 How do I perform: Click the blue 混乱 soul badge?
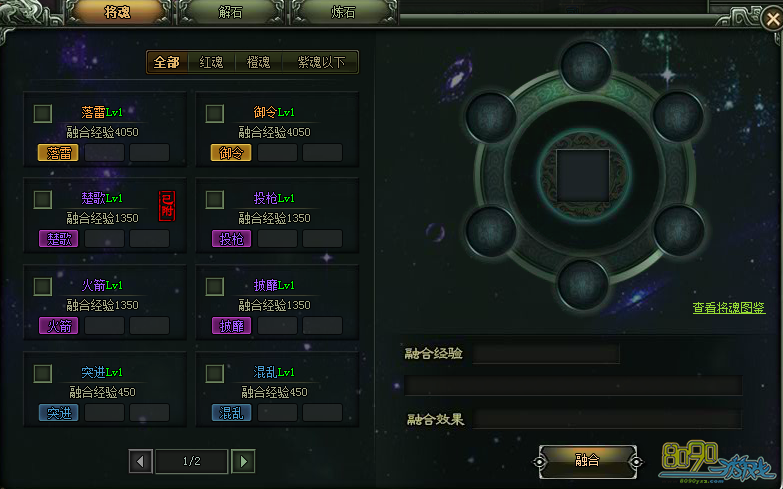click(231, 413)
